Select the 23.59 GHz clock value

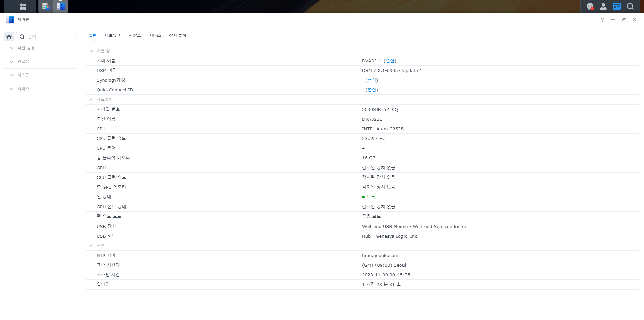(373, 138)
